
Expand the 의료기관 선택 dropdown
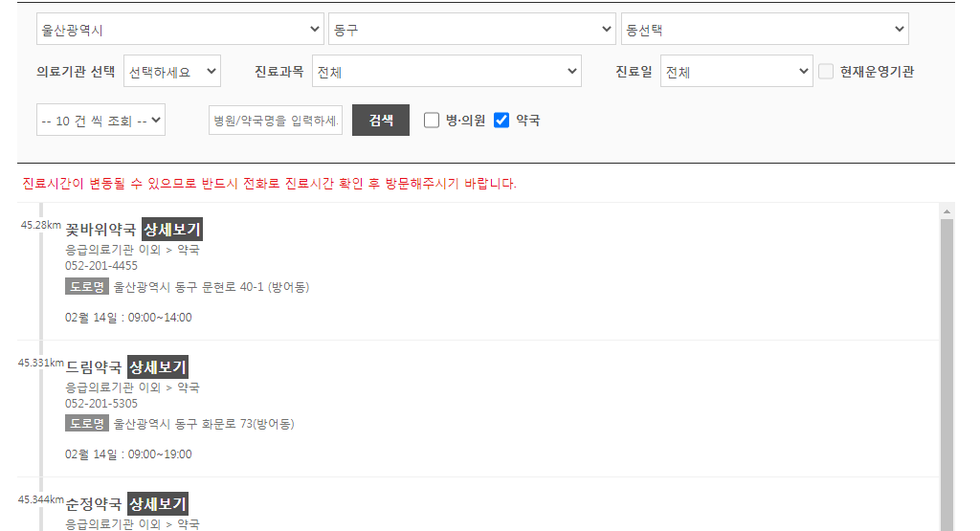[x=172, y=71]
